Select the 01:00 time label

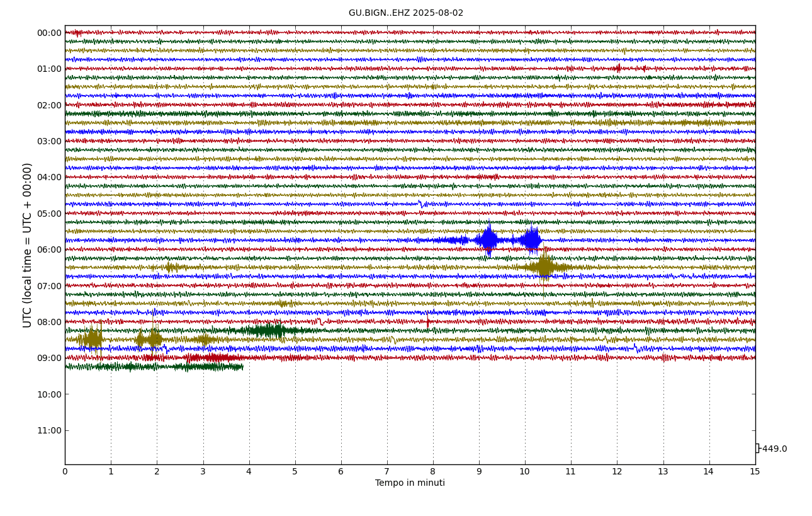click(49, 69)
